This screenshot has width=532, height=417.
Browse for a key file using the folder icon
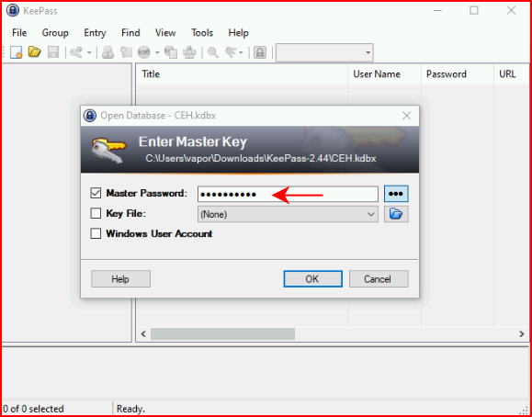click(396, 214)
